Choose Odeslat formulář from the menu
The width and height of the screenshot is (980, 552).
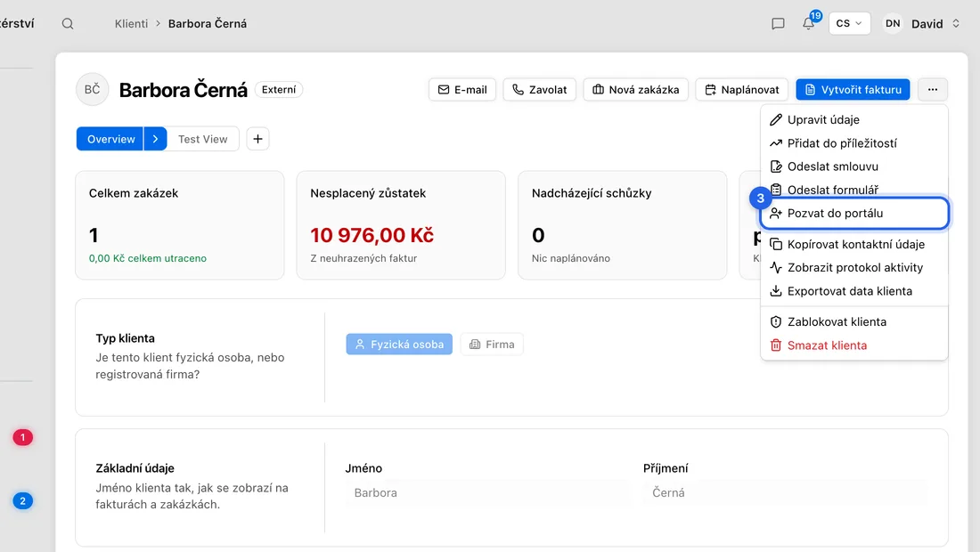pyautogui.click(x=854, y=190)
